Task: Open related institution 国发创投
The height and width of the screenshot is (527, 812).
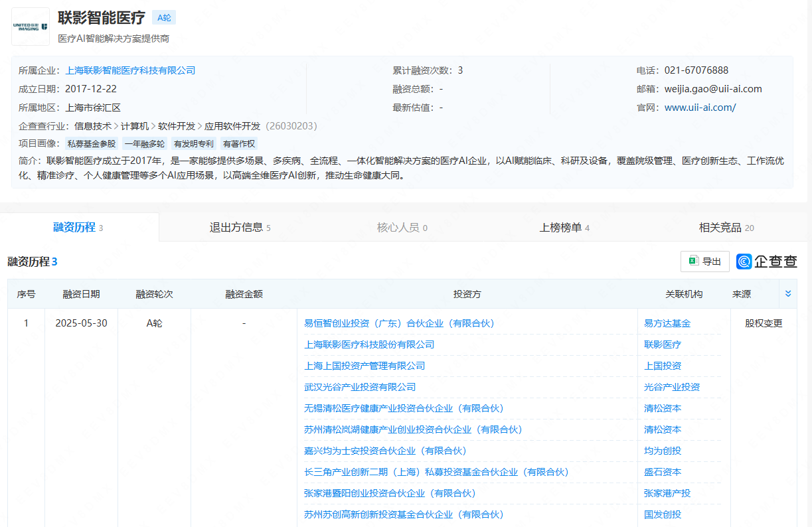Action: (663, 514)
